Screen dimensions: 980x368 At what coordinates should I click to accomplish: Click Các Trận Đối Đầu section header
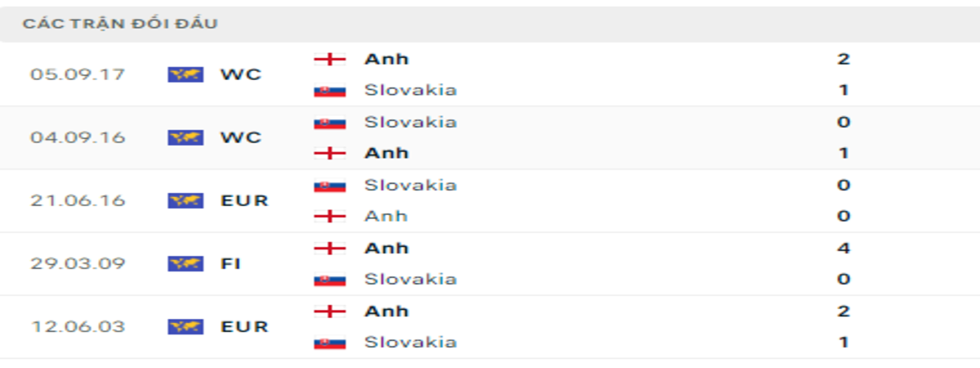pos(120,24)
